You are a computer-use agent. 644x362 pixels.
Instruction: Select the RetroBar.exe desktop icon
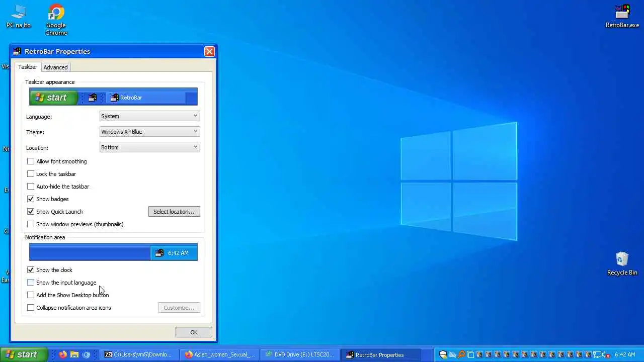point(622,16)
